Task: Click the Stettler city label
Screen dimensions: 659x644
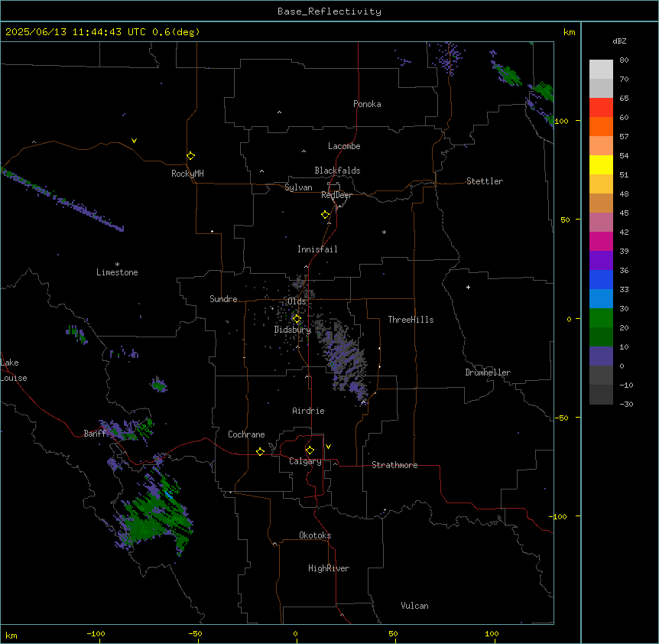Action: click(x=485, y=181)
